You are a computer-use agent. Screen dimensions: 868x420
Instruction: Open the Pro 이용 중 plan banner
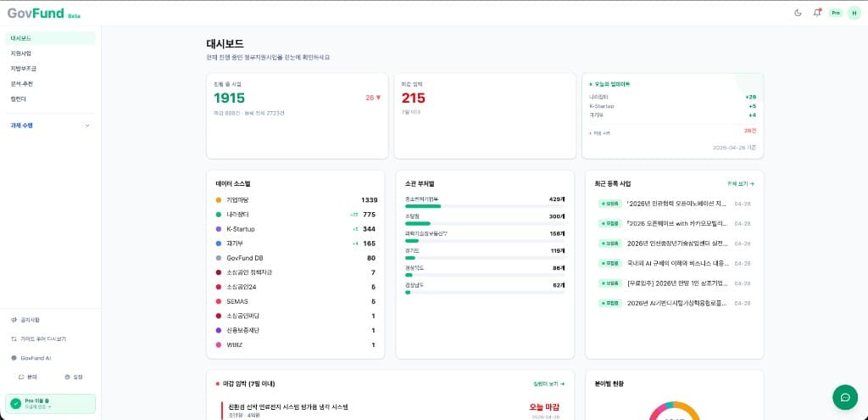point(50,403)
